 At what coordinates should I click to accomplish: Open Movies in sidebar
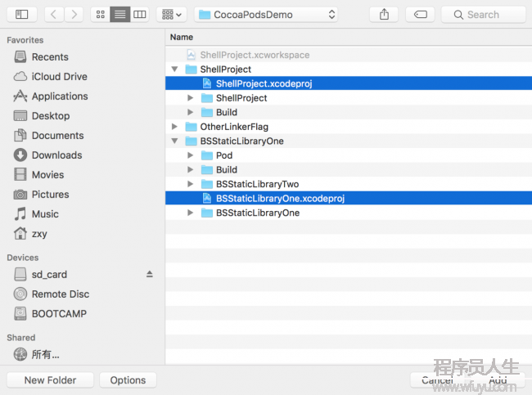click(38, 175)
